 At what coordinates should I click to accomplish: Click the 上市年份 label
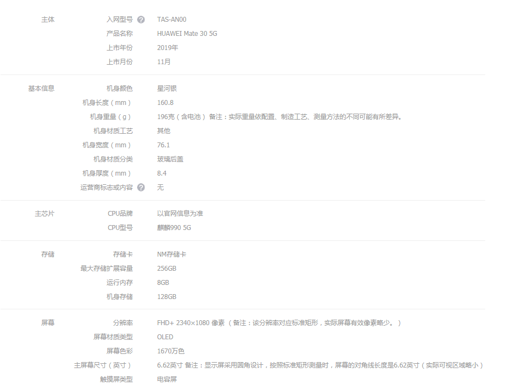pos(120,48)
